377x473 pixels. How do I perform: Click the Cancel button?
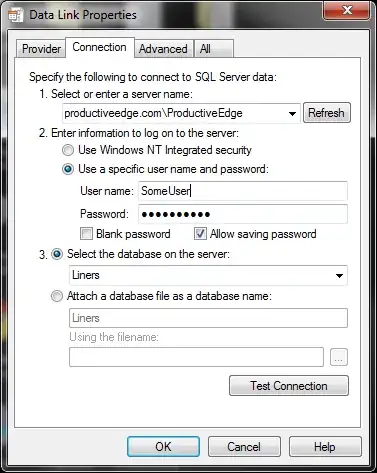click(x=244, y=447)
